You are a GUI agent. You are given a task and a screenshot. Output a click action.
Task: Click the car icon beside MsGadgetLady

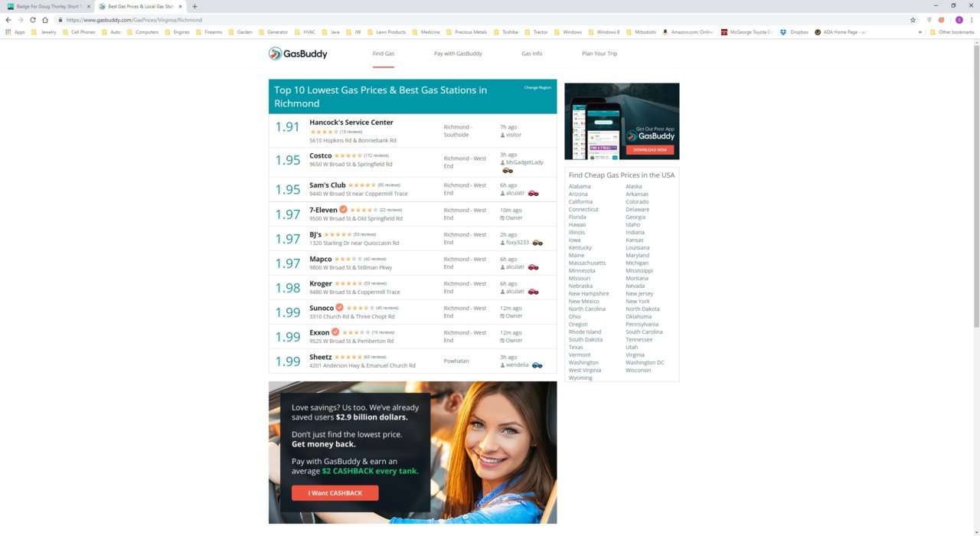[x=508, y=170]
